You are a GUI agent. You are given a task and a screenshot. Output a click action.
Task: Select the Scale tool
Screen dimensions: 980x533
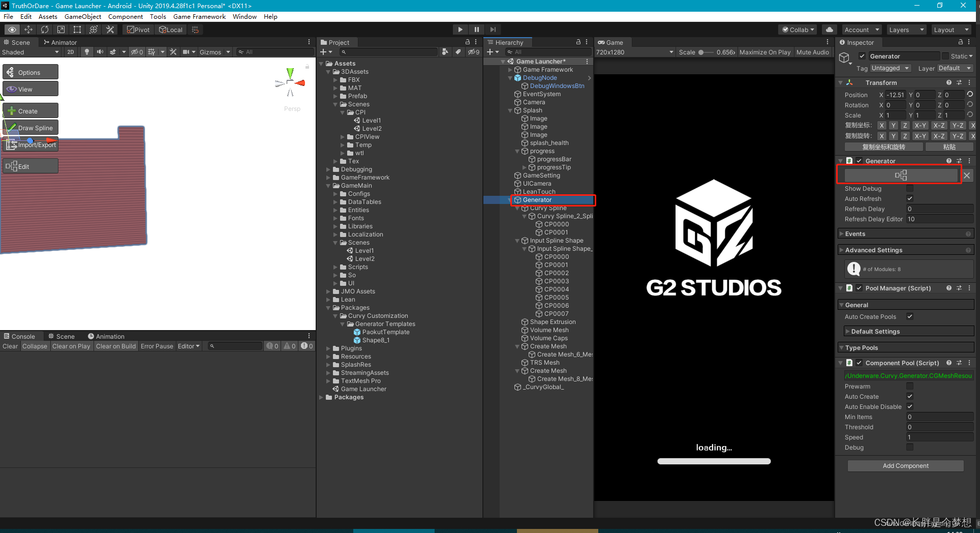(x=61, y=29)
